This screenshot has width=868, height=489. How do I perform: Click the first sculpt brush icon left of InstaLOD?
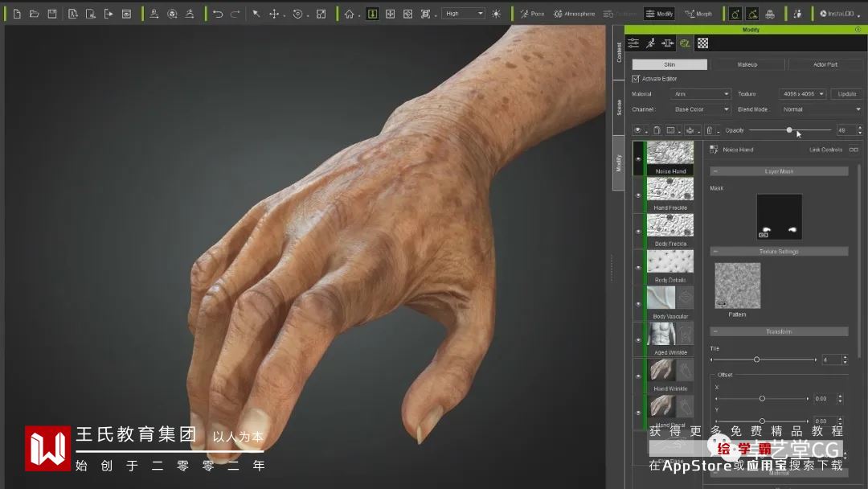point(735,14)
